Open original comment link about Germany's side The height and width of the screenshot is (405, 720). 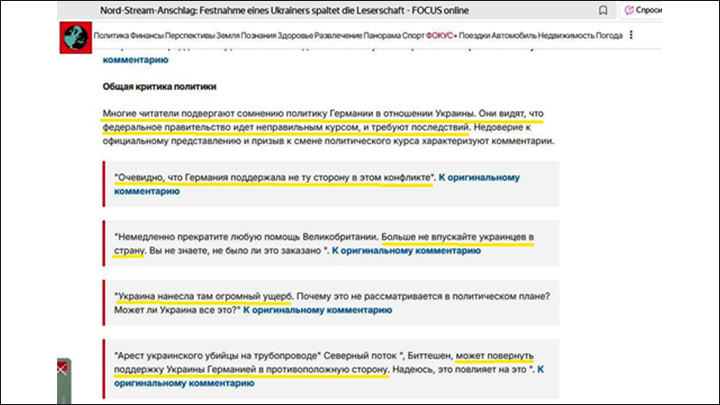pos(317,184)
